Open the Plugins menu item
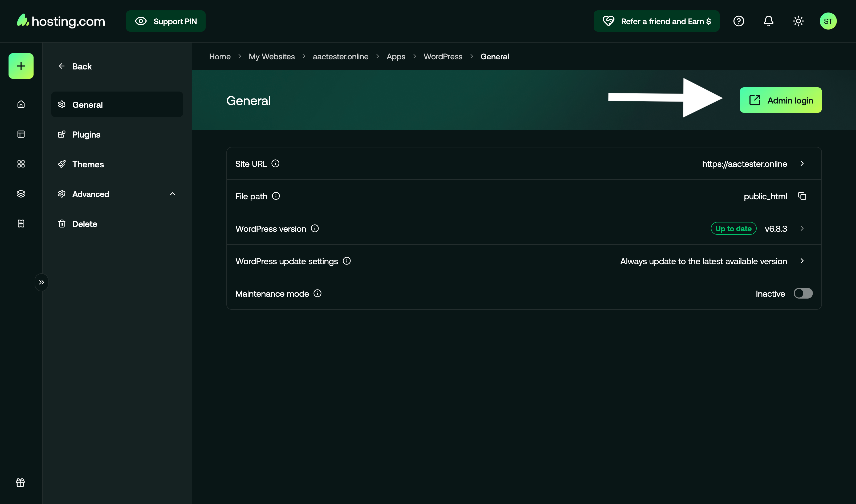Screen dimensions: 856x504 (86, 134)
